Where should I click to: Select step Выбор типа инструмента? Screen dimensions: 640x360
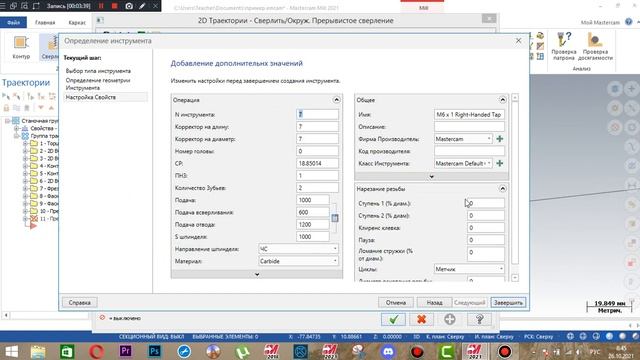tap(98, 71)
